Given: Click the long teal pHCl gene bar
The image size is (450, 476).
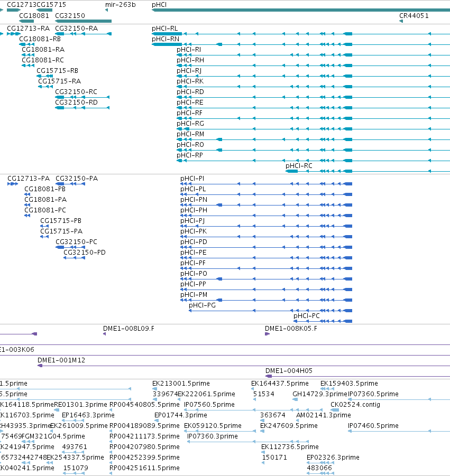Looking at the screenshot, I should click(x=301, y=10).
